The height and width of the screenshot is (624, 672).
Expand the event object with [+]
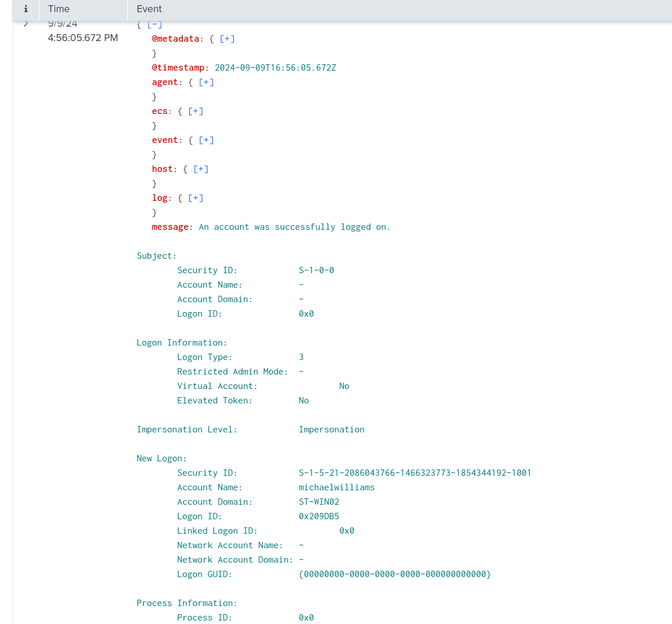click(x=206, y=140)
